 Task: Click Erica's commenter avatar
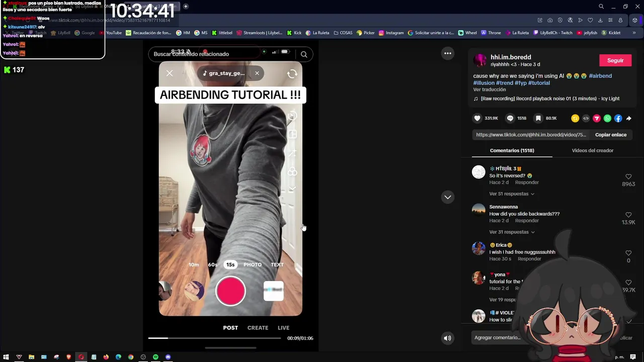(x=478, y=248)
